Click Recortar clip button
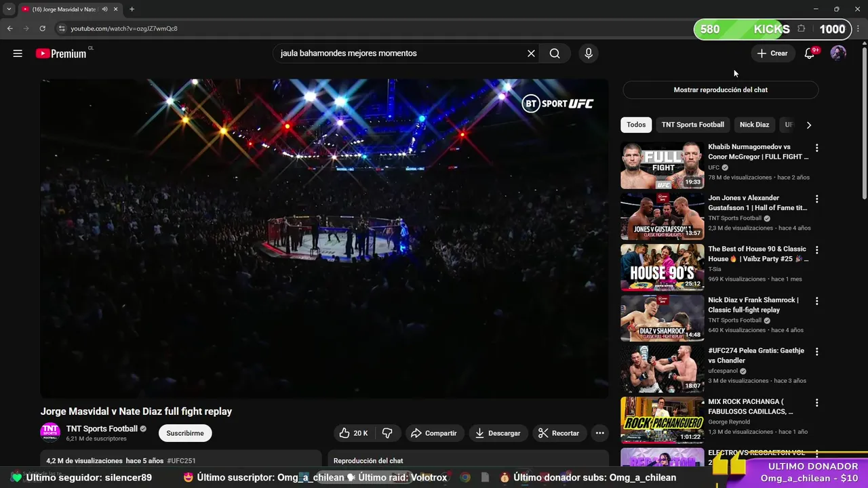The image size is (868, 488). 559,433
